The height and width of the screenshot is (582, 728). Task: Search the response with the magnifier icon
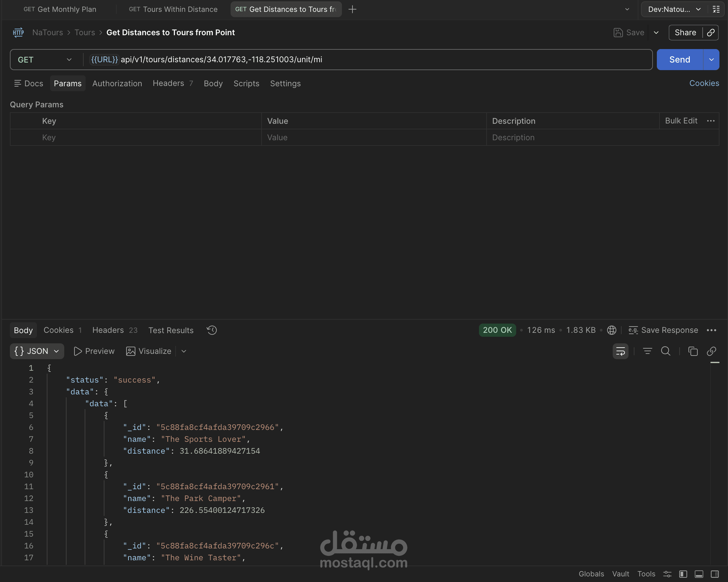(665, 351)
